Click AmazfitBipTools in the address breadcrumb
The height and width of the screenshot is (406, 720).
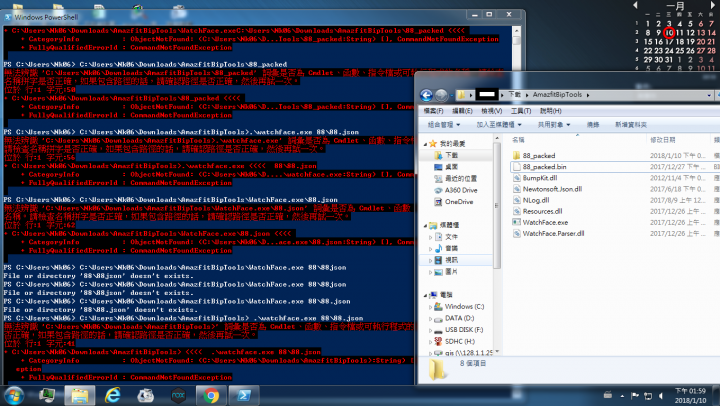(x=557, y=95)
